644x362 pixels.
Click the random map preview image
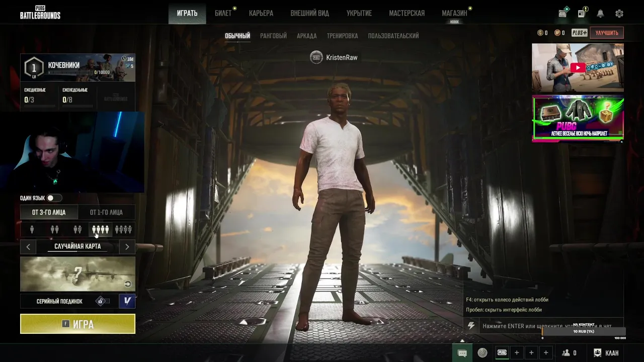77,274
